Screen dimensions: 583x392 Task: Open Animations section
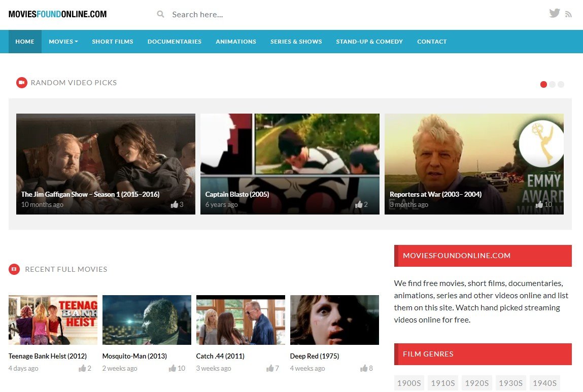236,42
